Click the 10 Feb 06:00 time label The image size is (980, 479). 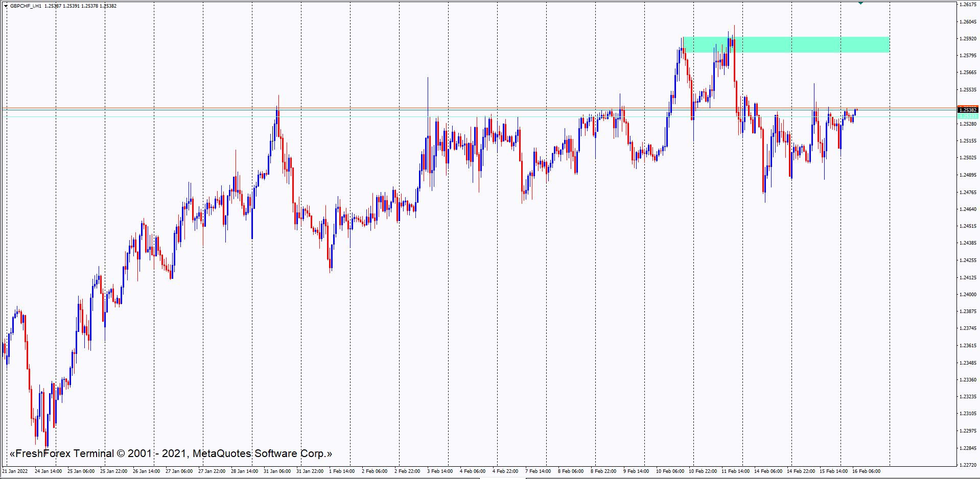[670, 471]
